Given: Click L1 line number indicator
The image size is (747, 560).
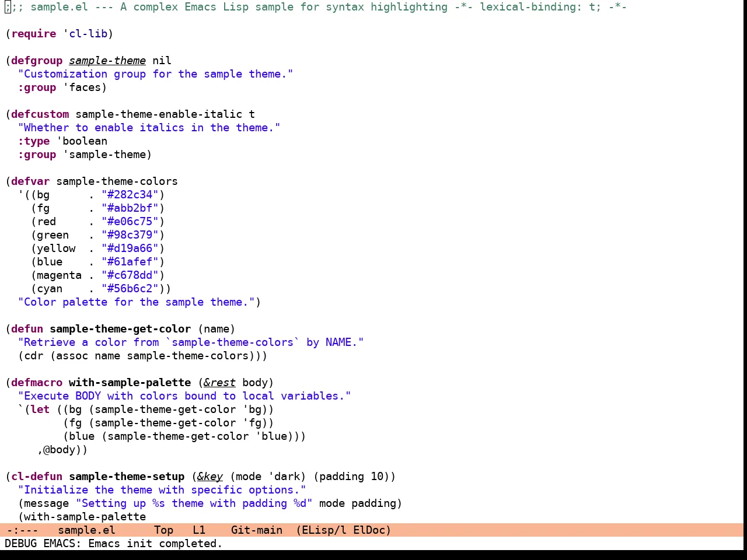Looking at the screenshot, I should coord(199,530).
